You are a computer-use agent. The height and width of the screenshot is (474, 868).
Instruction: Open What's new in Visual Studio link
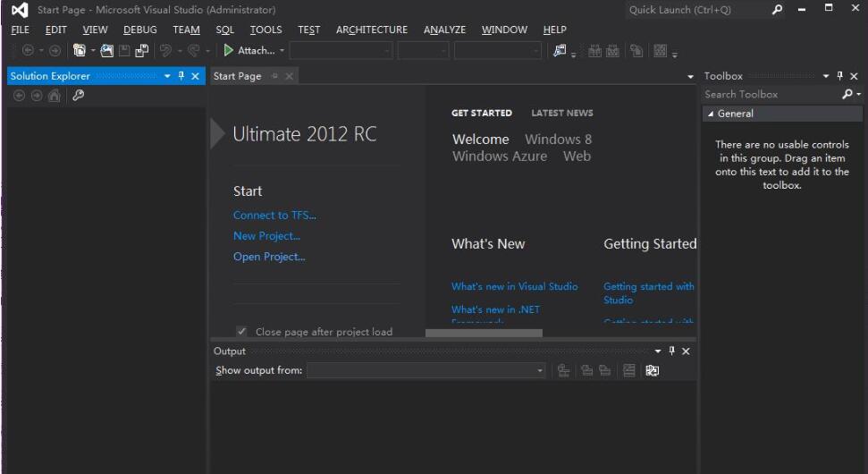[514, 286]
